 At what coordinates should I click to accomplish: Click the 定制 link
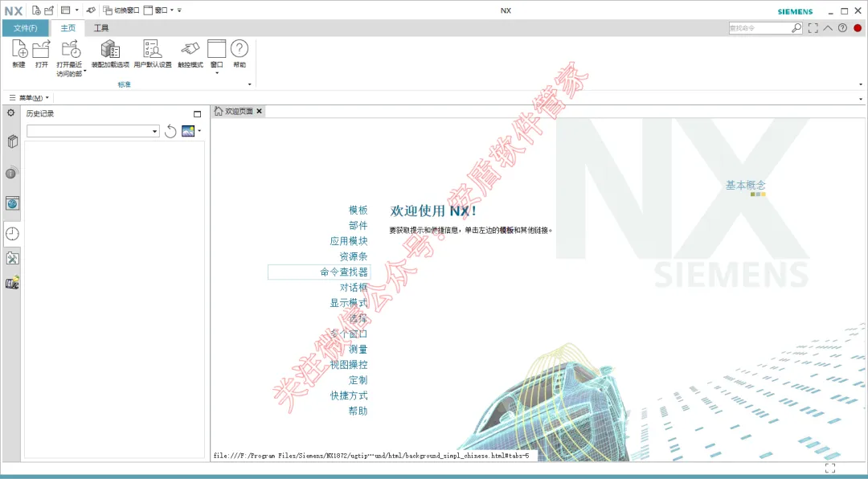tap(358, 380)
